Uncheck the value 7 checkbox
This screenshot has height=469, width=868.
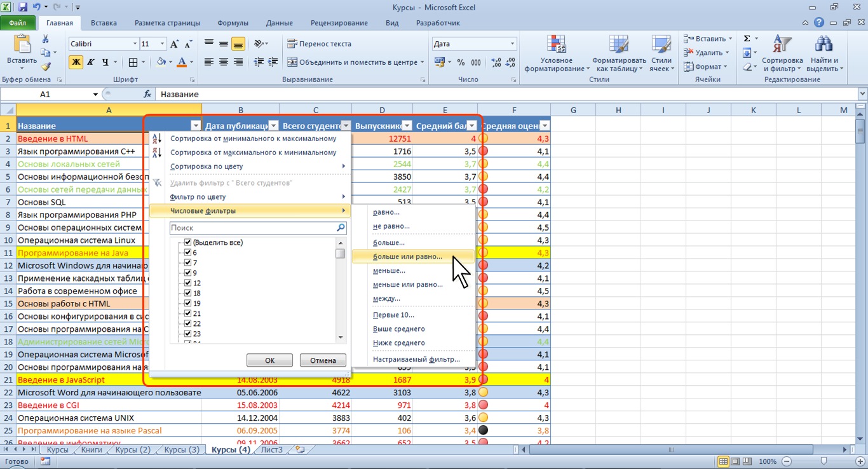[x=187, y=262]
